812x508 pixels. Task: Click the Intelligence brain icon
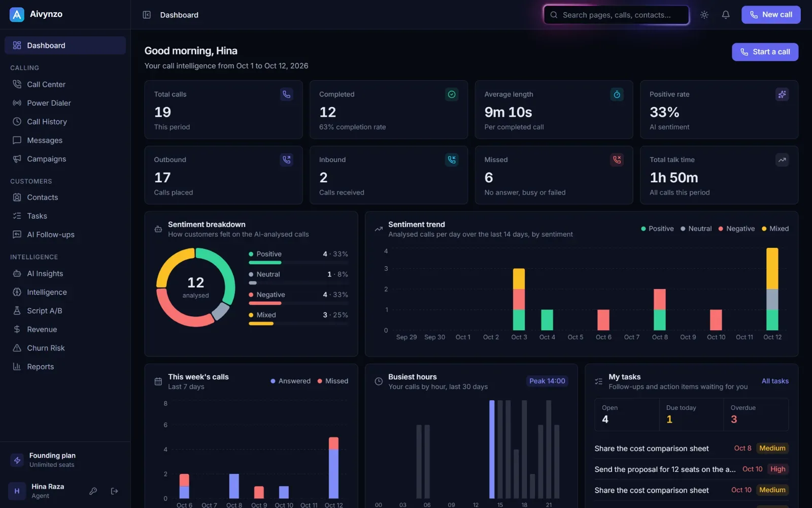coord(17,292)
